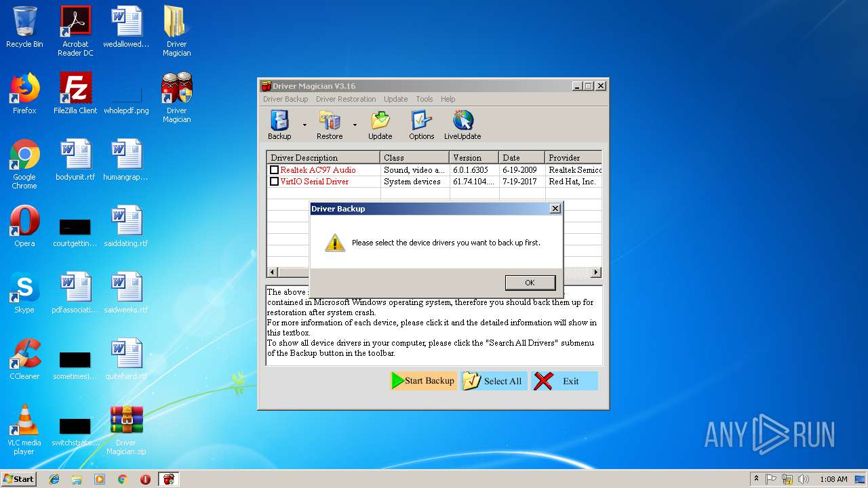Tick the Realtek AC'97 Audio checkbox
The height and width of the screenshot is (488, 868).
(x=274, y=170)
